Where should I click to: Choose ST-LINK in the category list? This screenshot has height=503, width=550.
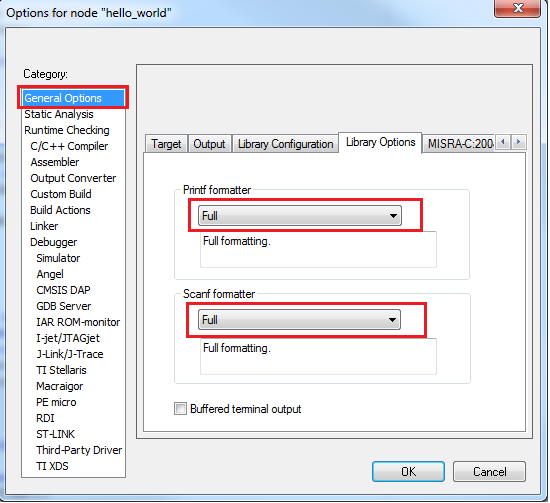pyautogui.click(x=55, y=434)
